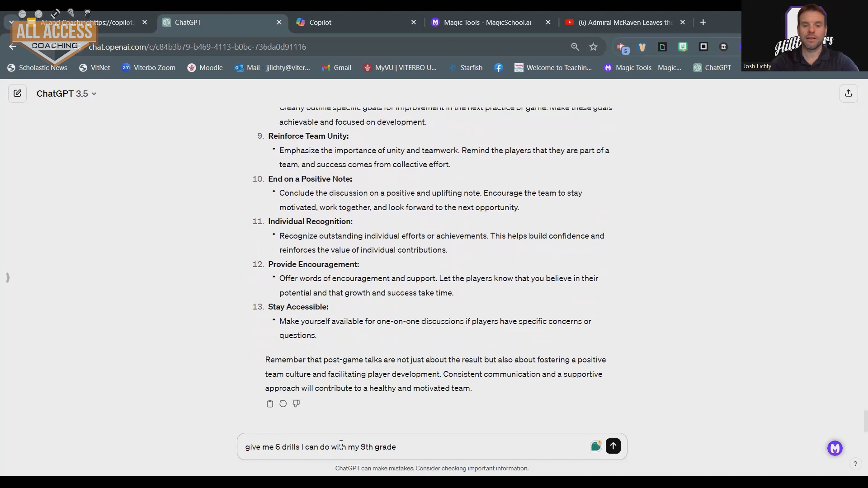Image resolution: width=868 pixels, height=488 pixels.
Task: Click the dark rounded extension icon after square icon
Action: click(x=723, y=47)
